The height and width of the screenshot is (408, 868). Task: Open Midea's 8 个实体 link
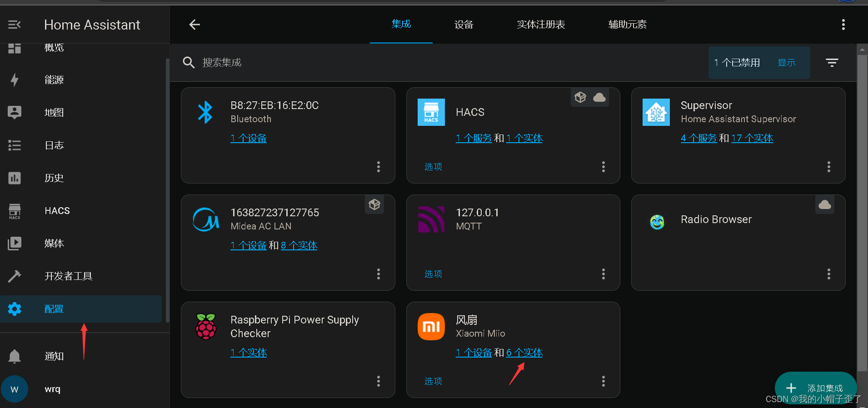point(299,245)
